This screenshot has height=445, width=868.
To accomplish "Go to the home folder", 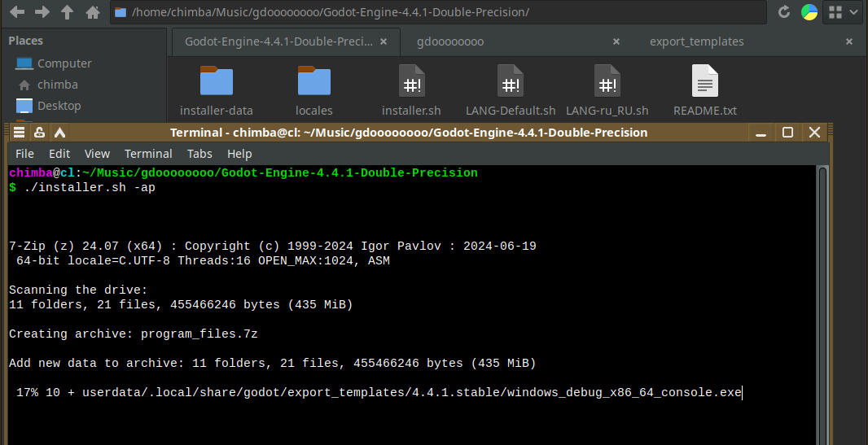I will [92, 12].
